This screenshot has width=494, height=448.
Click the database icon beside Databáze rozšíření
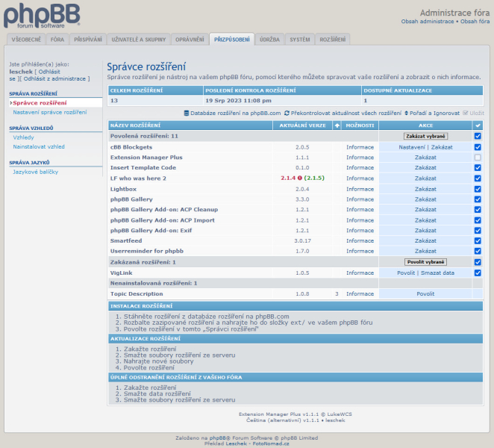pos(187,113)
